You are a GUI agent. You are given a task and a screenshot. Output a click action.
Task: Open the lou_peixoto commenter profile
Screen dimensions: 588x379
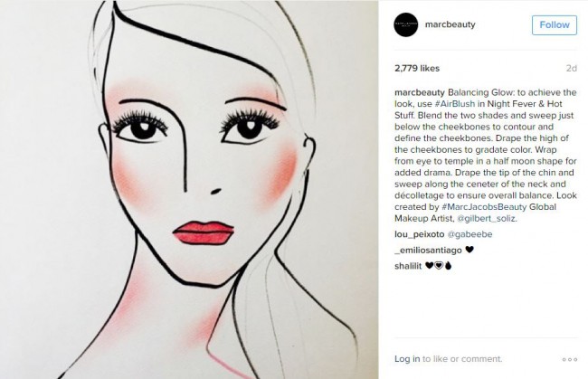(x=419, y=234)
